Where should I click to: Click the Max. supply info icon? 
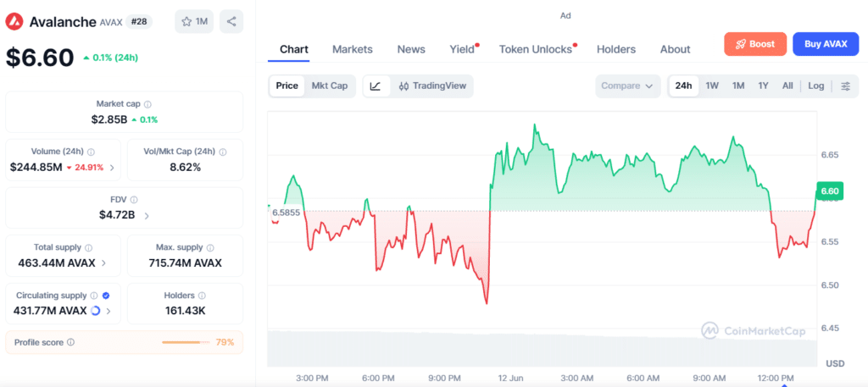tap(210, 247)
